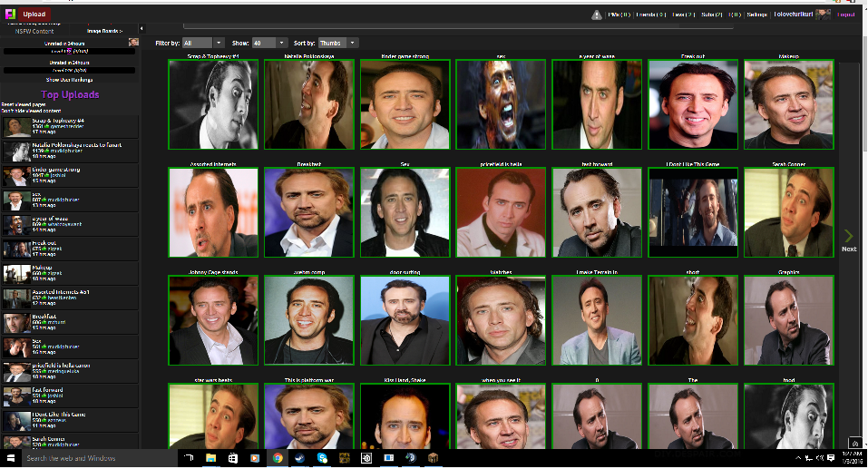Open Skype from the taskbar
This screenshot has height=469, width=868.
[322, 459]
